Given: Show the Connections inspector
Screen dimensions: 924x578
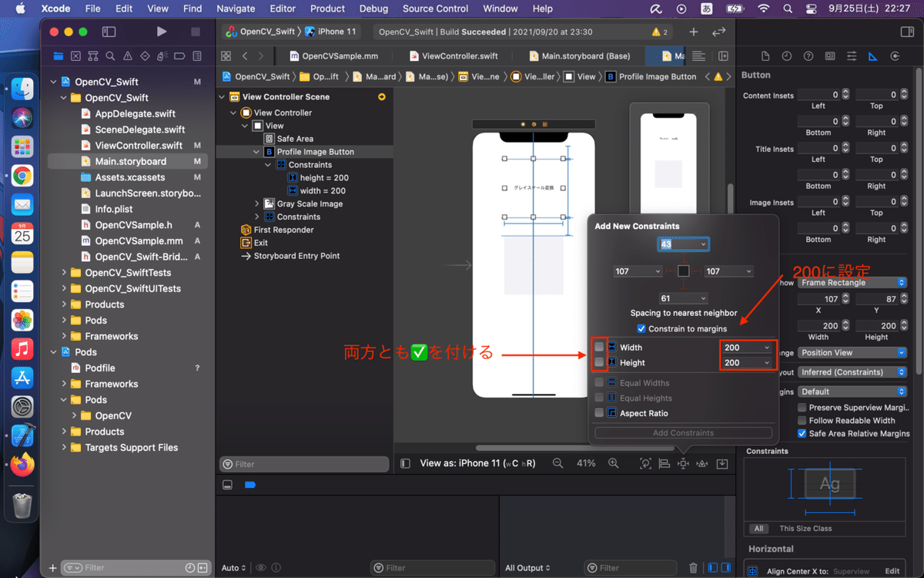Looking at the screenshot, I should pyautogui.click(x=894, y=56).
